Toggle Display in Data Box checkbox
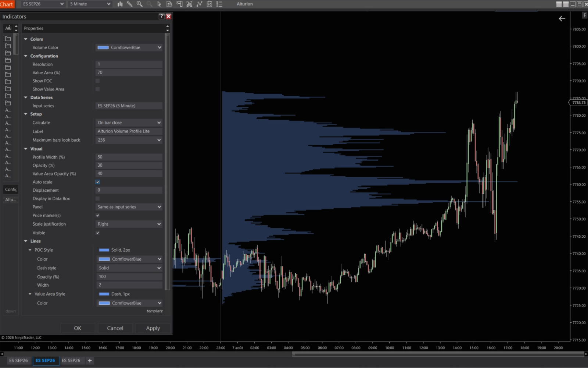Screen dimensions: 588x368 tap(97, 198)
